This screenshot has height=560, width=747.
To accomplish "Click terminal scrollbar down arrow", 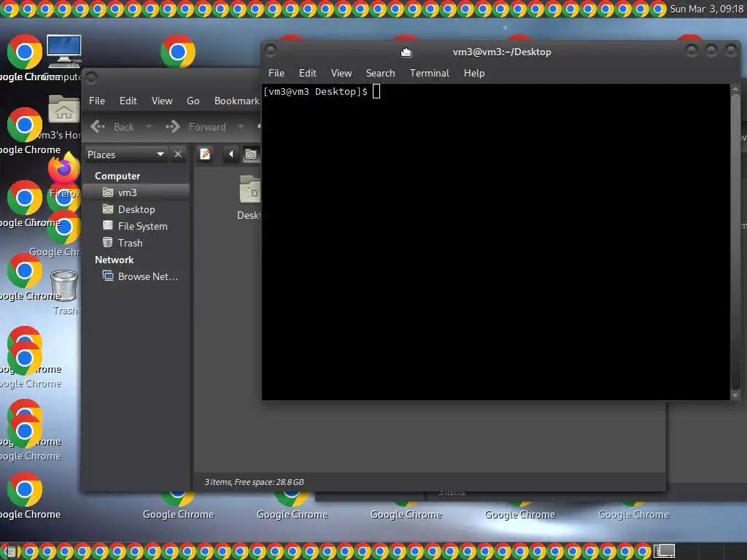I will click(x=735, y=395).
